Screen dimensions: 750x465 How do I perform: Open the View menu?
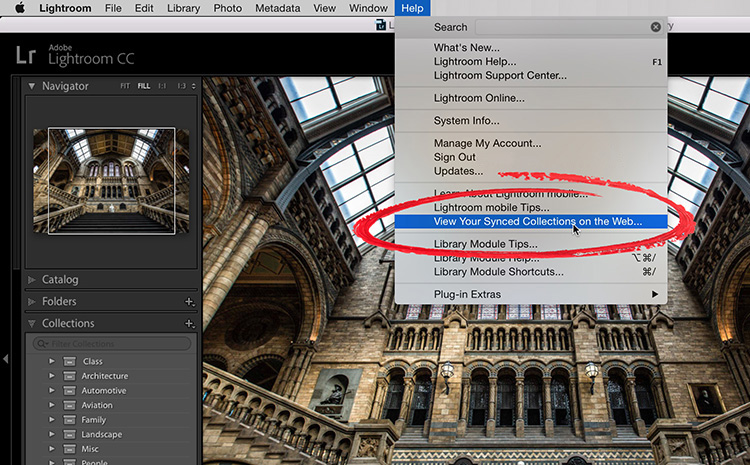click(x=324, y=8)
